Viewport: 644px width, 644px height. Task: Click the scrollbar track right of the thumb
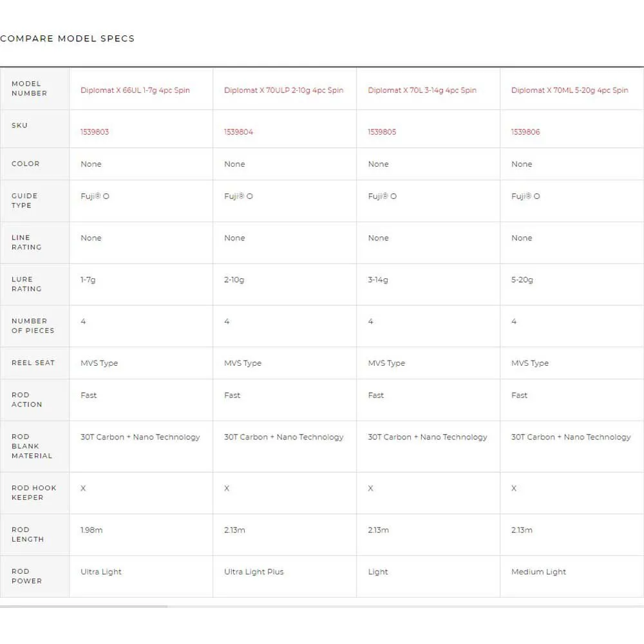(x=406, y=606)
